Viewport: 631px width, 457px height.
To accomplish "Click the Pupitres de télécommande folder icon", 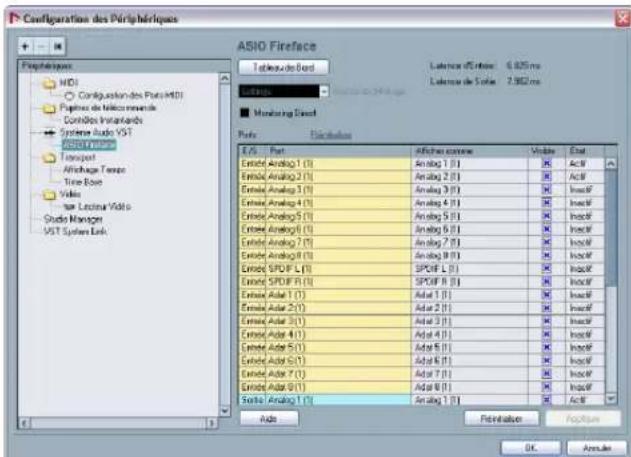I will 49,109.
